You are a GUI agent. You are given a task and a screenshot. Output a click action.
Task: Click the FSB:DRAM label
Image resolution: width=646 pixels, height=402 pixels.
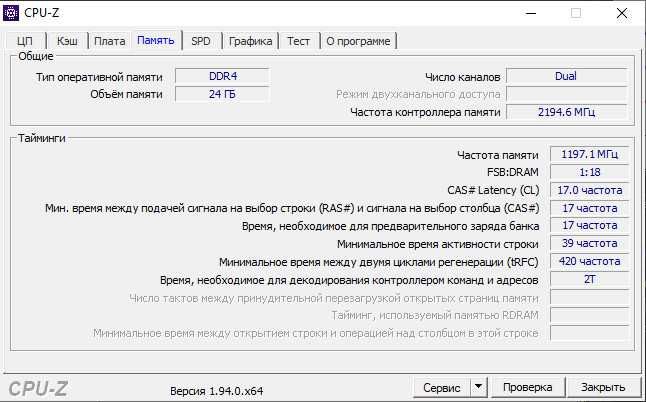tap(513, 172)
